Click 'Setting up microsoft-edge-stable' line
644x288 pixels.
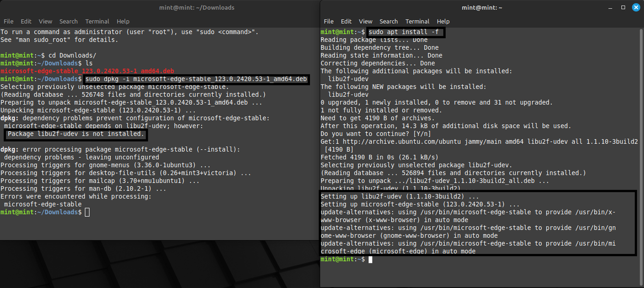pyautogui.click(x=420, y=205)
